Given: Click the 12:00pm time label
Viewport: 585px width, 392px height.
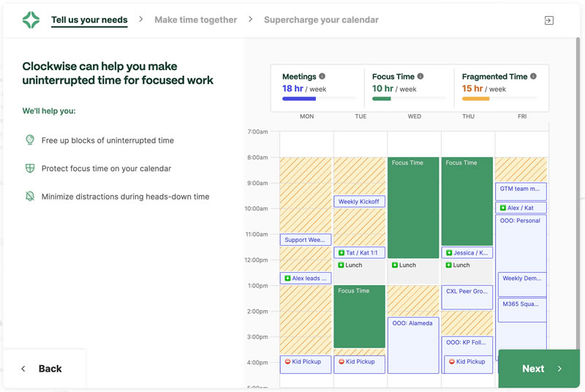Looking at the screenshot, I should pos(257,260).
